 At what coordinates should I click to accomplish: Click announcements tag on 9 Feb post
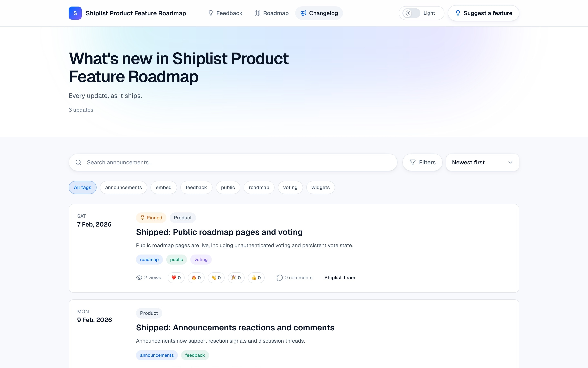157,355
